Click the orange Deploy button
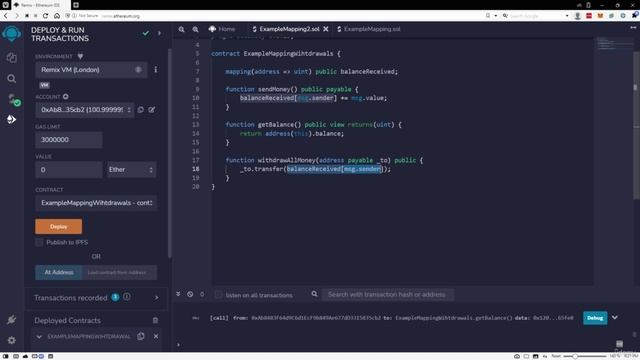 (58, 227)
